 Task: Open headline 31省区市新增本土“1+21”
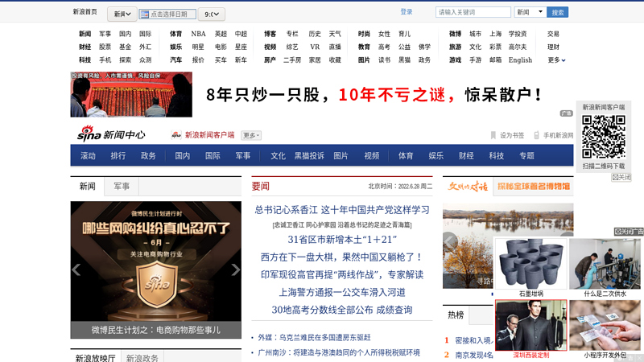click(342, 239)
